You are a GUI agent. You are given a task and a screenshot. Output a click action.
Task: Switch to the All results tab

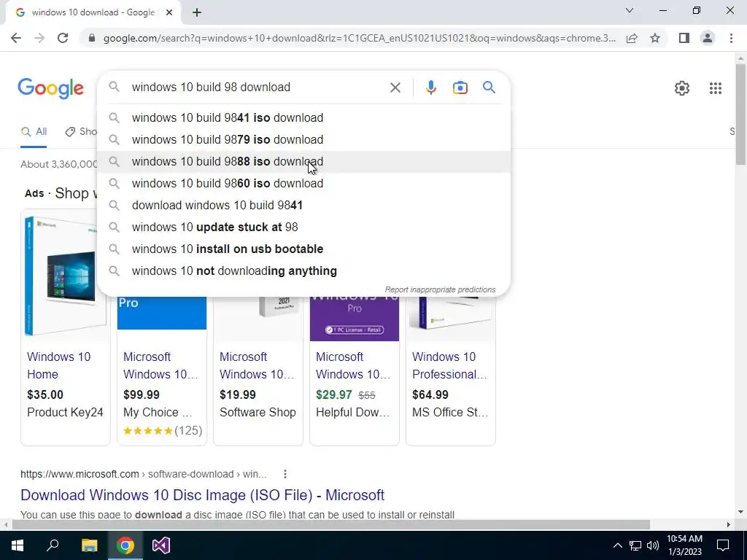(34, 132)
